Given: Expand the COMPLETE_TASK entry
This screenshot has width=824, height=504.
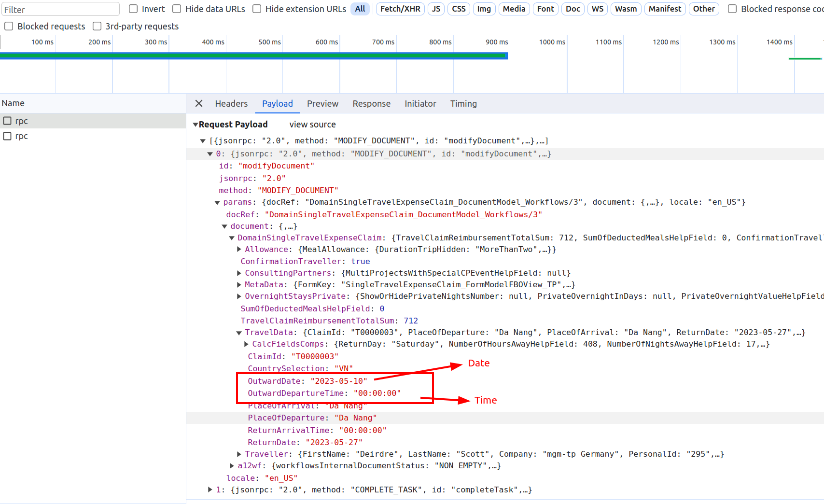Looking at the screenshot, I should 210,490.
